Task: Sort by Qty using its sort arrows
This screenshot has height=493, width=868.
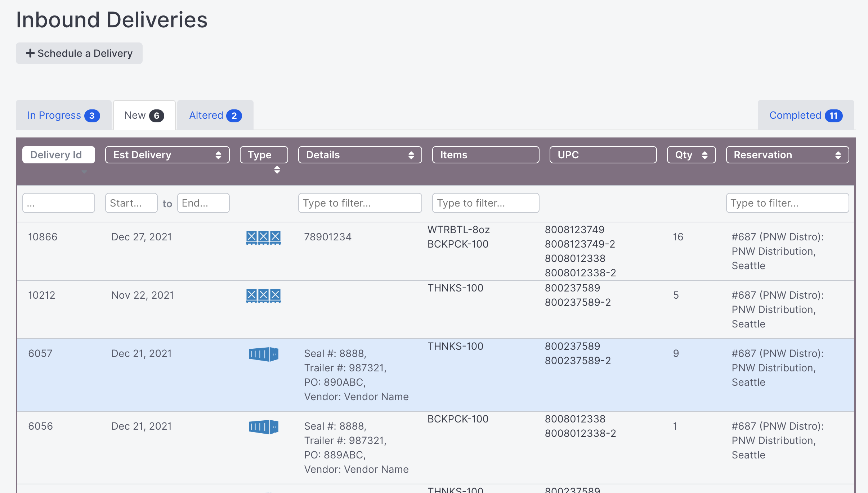Action: (705, 155)
